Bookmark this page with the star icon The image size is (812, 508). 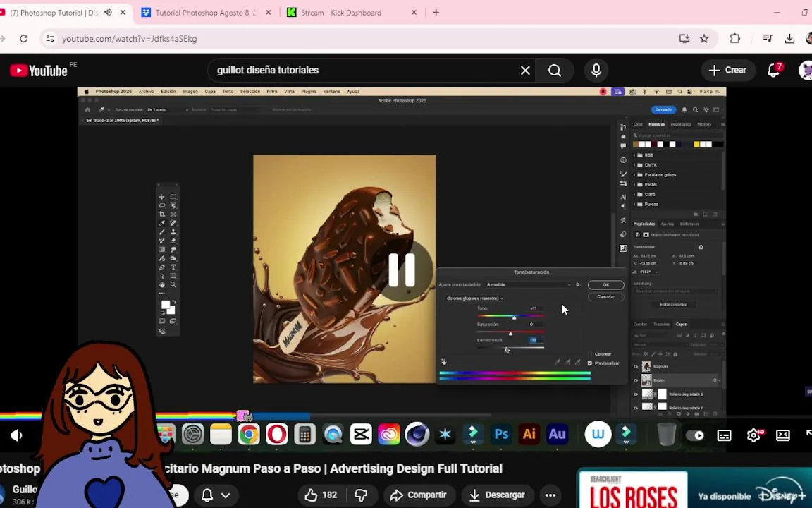704,38
